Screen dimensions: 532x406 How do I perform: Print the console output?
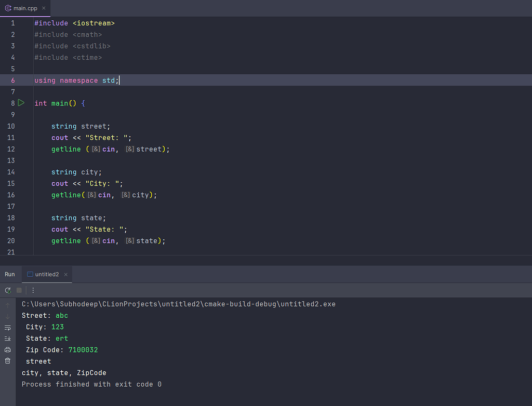click(7, 349)
